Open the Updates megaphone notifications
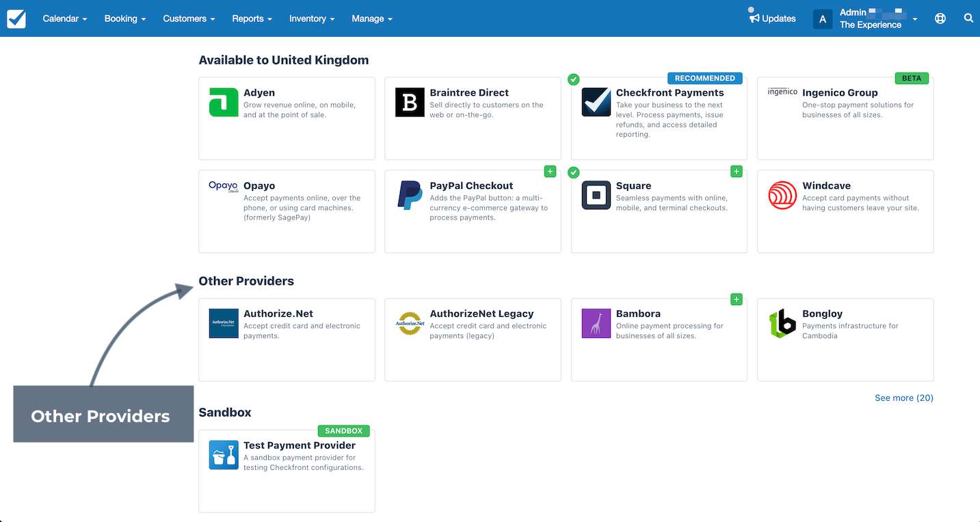Image resolution: width=980 pixels, height=522 pixels. pos(773,18)
